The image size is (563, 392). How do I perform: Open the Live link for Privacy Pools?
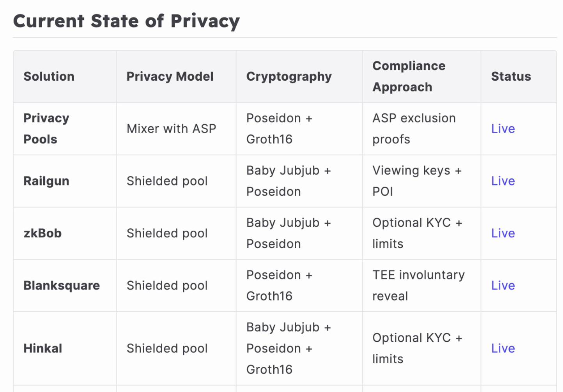(x=503, y=129)
